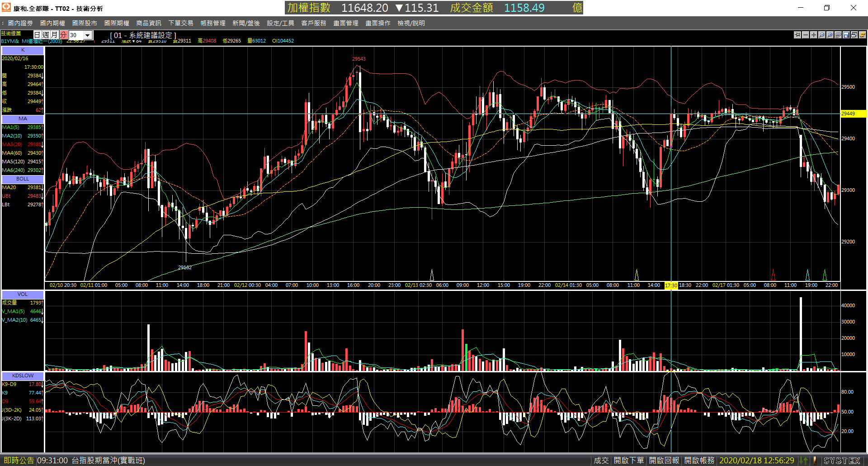Open the 新聞/盤後 menu
This screenshot has width=868, height=466.
tap(246, 23)
